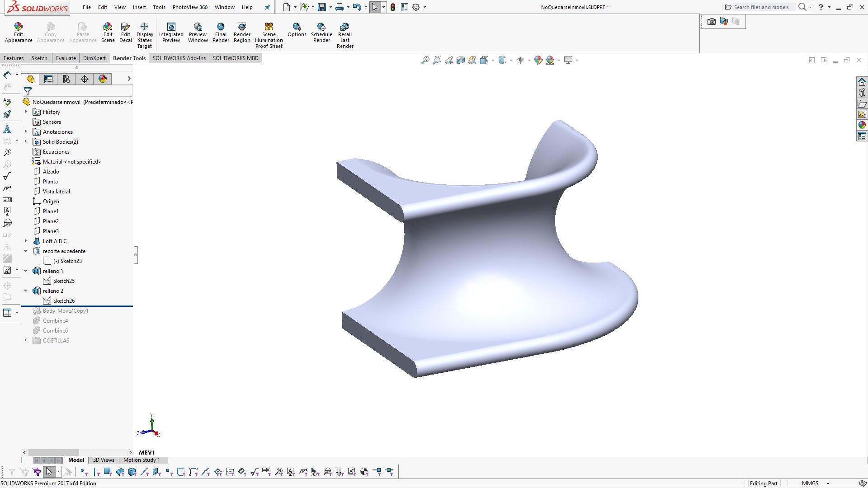The height and width of the screenshot is (488, 868).
Task: Collapse the relleno 2 feature
Action: [x=26, y=291]
